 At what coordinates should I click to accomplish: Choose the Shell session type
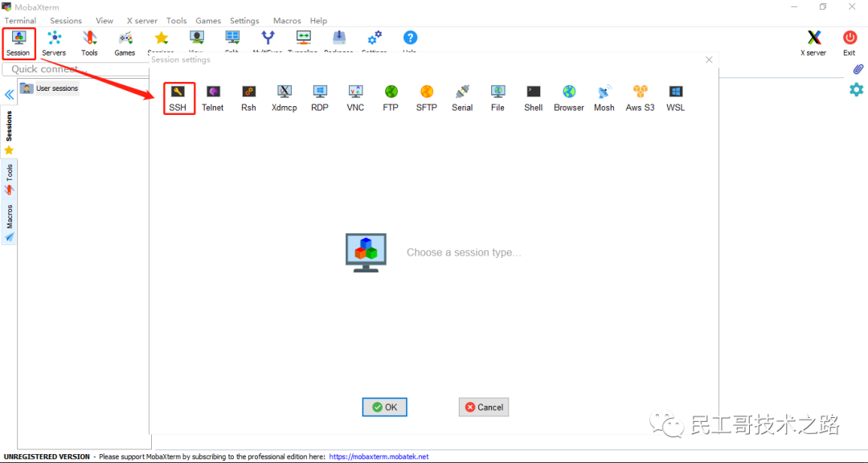pyautogui.click(x=533, y=98)
